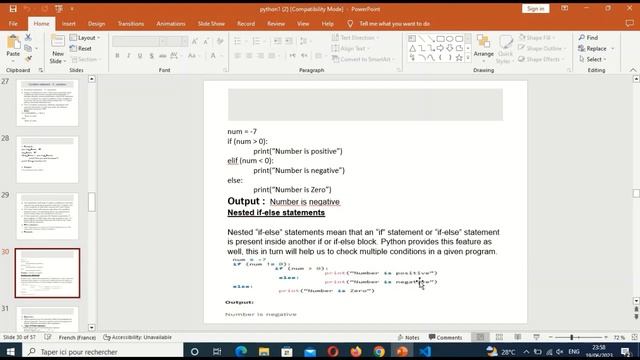Screen dimensions: 640x360
Task: Cut selection with scissors icon
Action: click(28, 38)
